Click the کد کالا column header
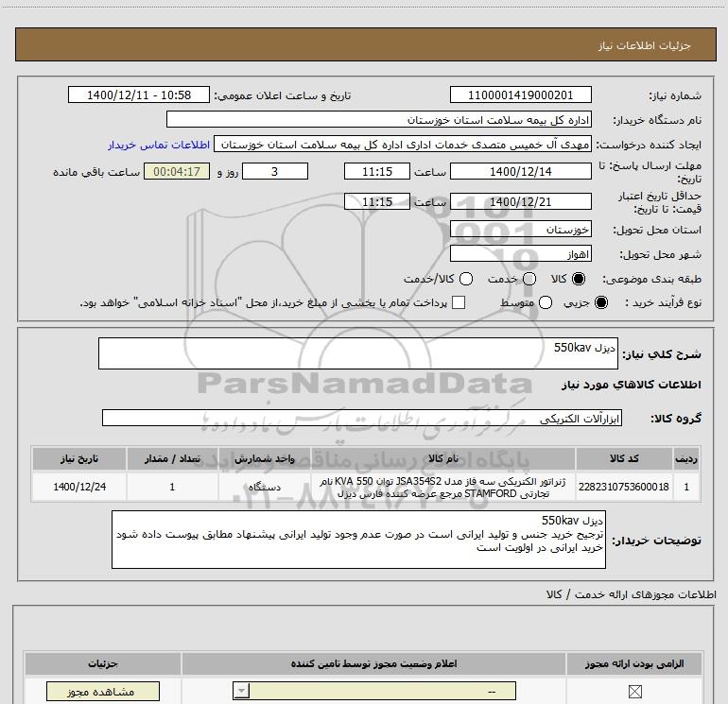728x704 pixels. (624, 459)
